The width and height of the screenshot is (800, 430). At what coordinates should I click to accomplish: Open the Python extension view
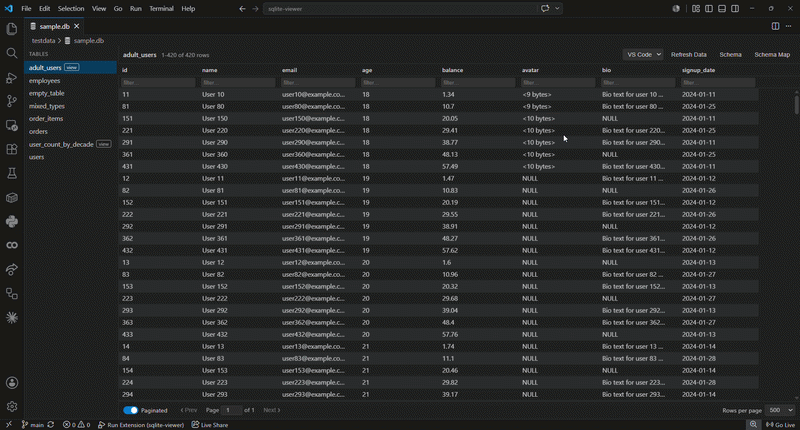pos(12,221)
